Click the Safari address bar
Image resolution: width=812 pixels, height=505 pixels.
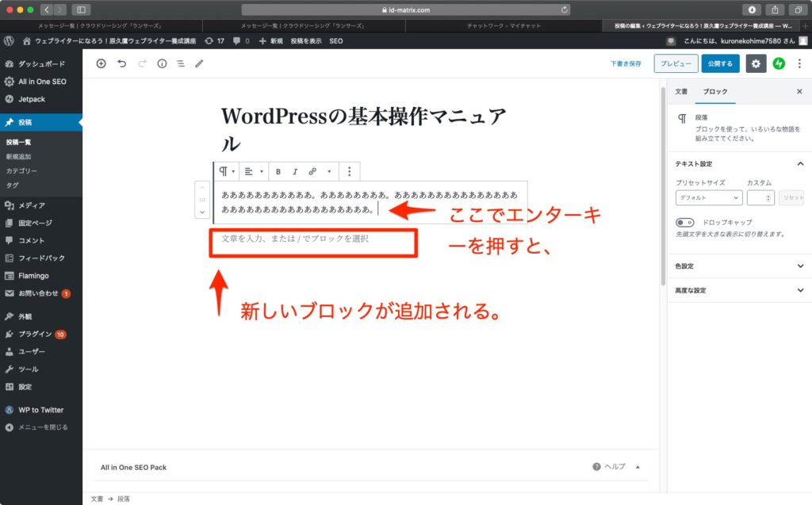click(405, 10)
